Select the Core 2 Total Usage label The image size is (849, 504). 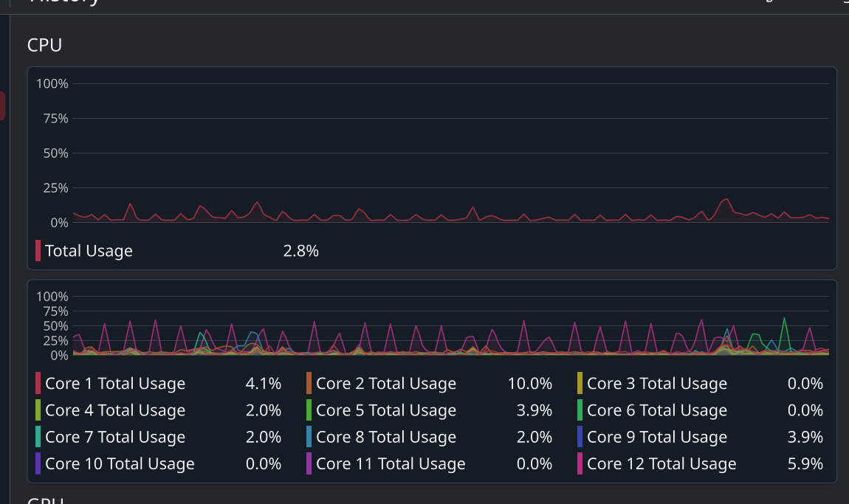pos(386,384)
